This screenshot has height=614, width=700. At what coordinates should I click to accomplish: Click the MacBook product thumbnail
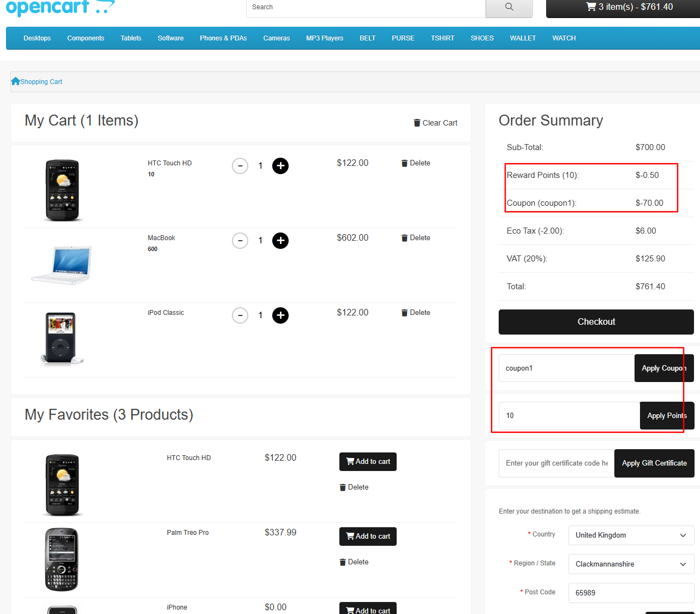pyautogui.click(x=62, y=265)
